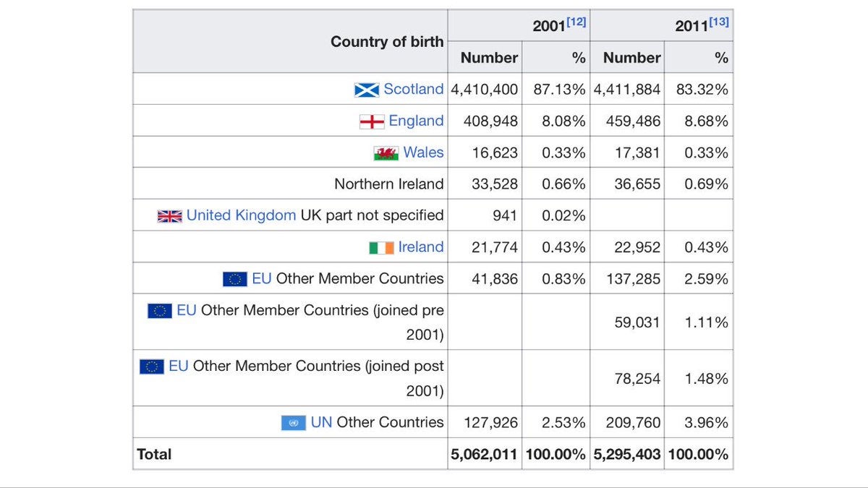Click the Irish tricolour flag icon
Screen dimensions: 868x488
381,247
